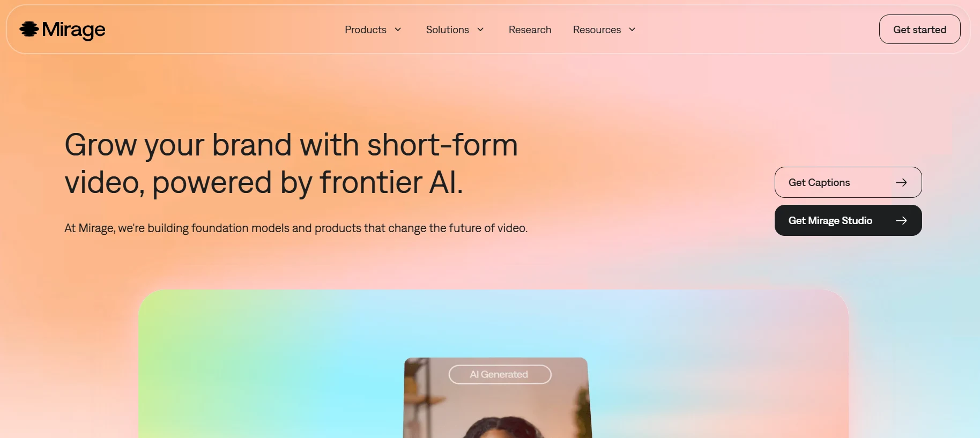Viewport: 980px width, 438px height.
Task: Open the Products menu
Action: [366, 29]
